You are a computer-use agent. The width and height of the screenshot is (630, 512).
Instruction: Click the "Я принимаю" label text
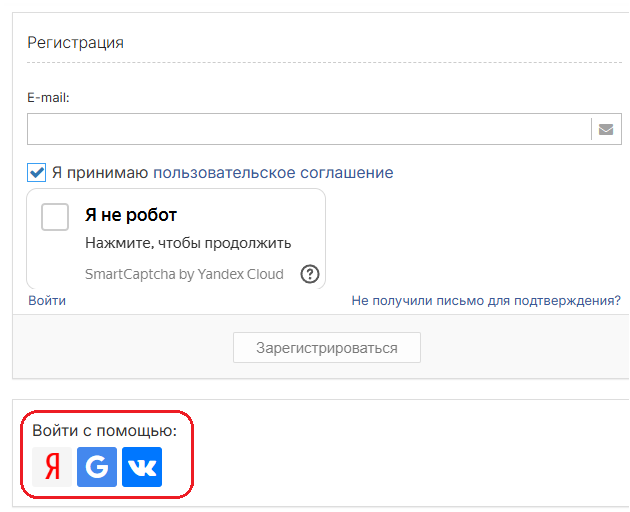pyautogui.click(x=100, y=172)
